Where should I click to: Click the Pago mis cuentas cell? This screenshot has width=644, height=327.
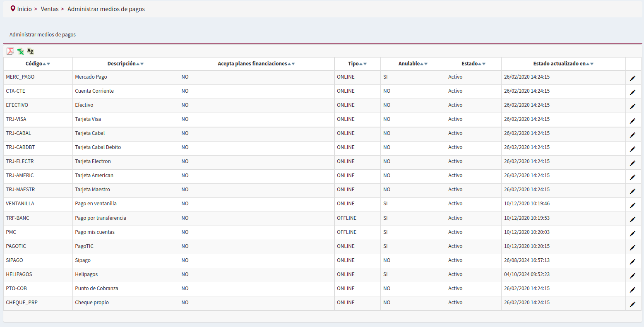(126, 232)
